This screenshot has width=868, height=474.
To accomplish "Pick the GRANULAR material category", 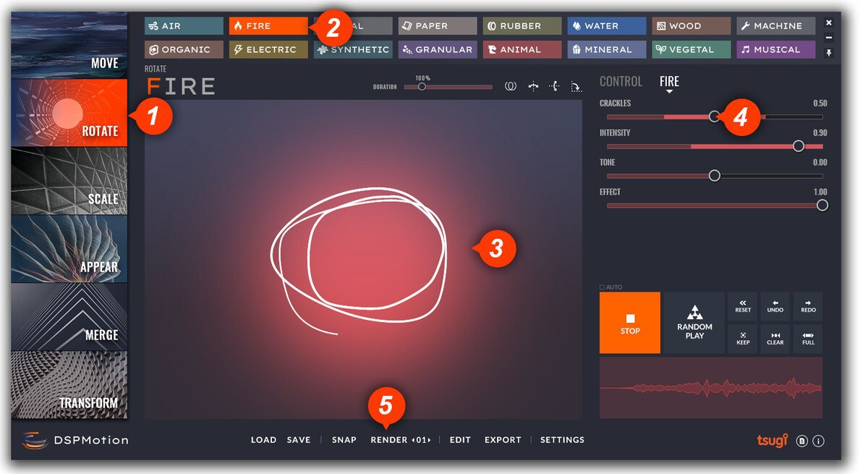I will click(x=438, y=50).
